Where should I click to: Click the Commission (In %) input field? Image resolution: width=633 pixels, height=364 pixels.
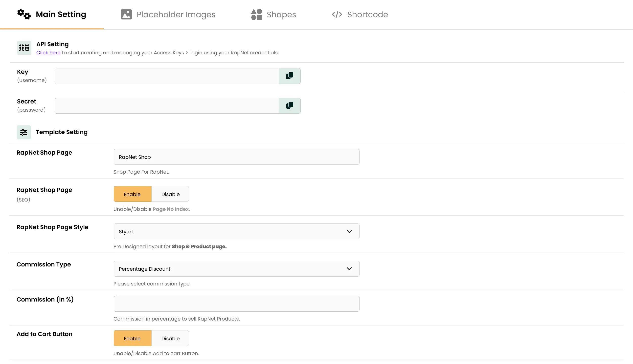[236, 303]
